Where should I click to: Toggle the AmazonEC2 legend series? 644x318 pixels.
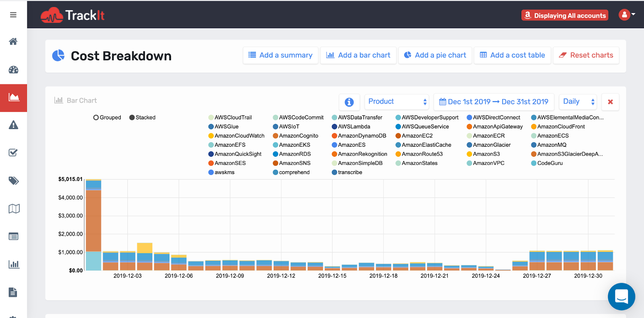[x=417, y=136]
